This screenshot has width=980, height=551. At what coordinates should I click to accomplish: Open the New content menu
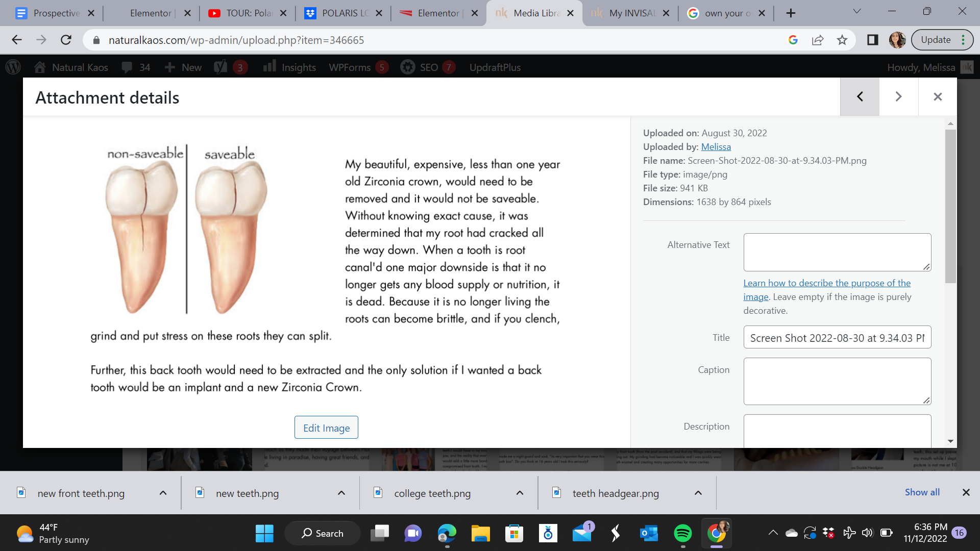pos(183,67)
